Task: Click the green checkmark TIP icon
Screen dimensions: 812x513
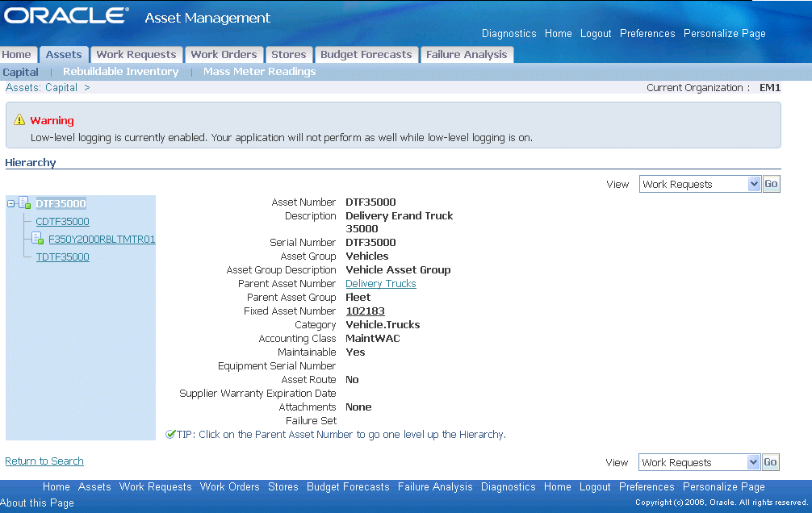Action: pyautogui.click(x=170, y=434)
